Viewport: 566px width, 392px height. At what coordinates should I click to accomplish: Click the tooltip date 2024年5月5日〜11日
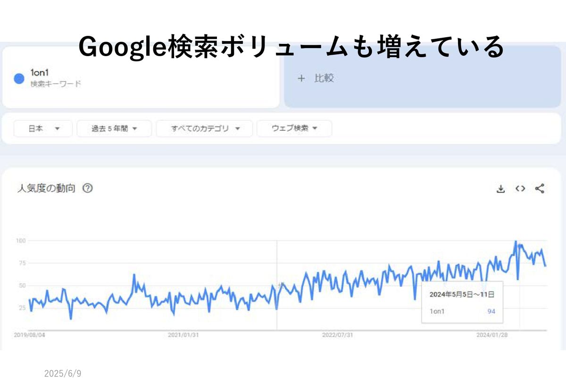[462, 294]
